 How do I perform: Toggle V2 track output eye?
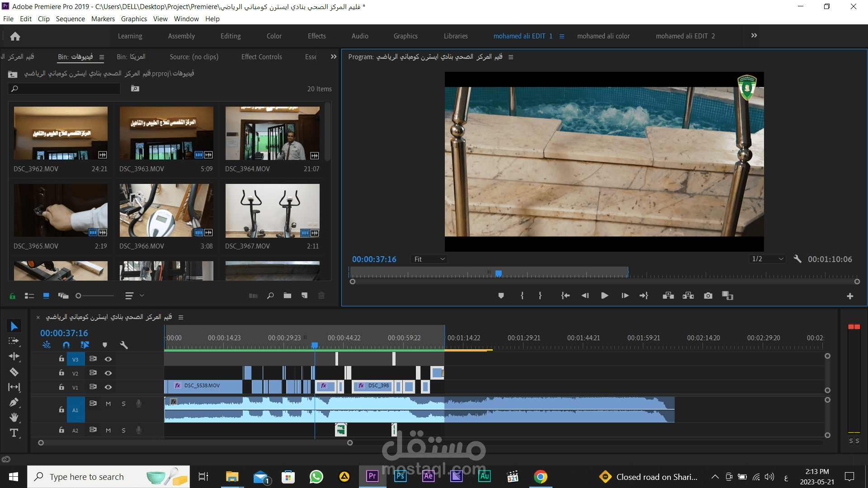[108, 373]
